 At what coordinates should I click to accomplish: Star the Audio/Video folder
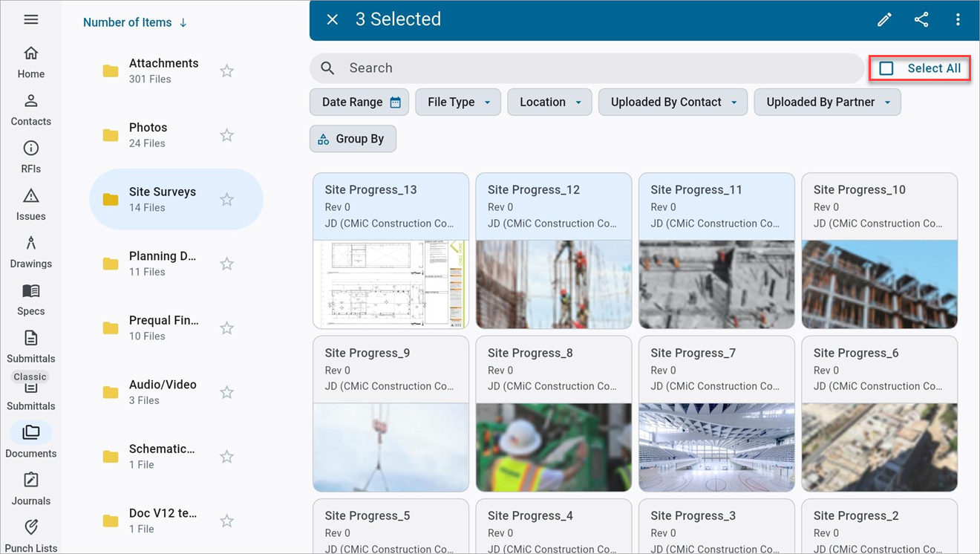coord(227,392)
